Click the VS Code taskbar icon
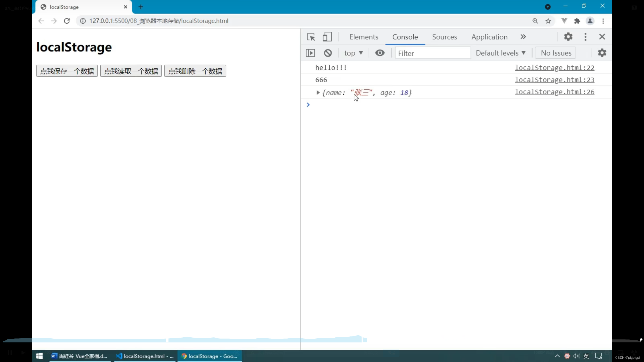This screenshot has height=362, width=644. point(145,356)
